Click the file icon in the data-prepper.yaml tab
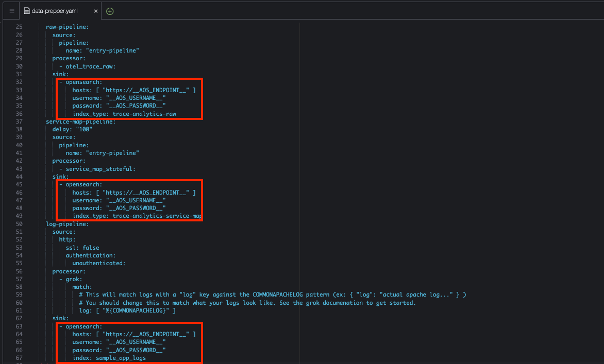The height and width of the screenshot is (364, 604). click(x=27, y=11)
